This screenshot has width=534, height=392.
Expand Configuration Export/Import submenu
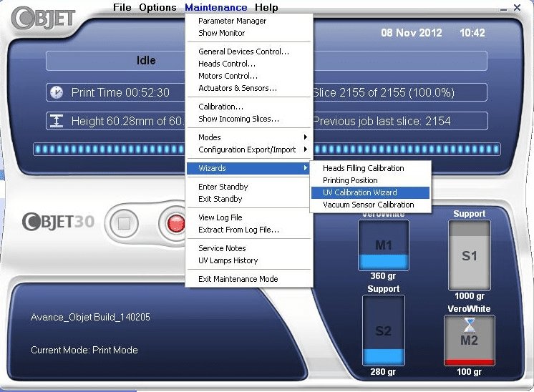pyautogui.click(x=249, y=150)
